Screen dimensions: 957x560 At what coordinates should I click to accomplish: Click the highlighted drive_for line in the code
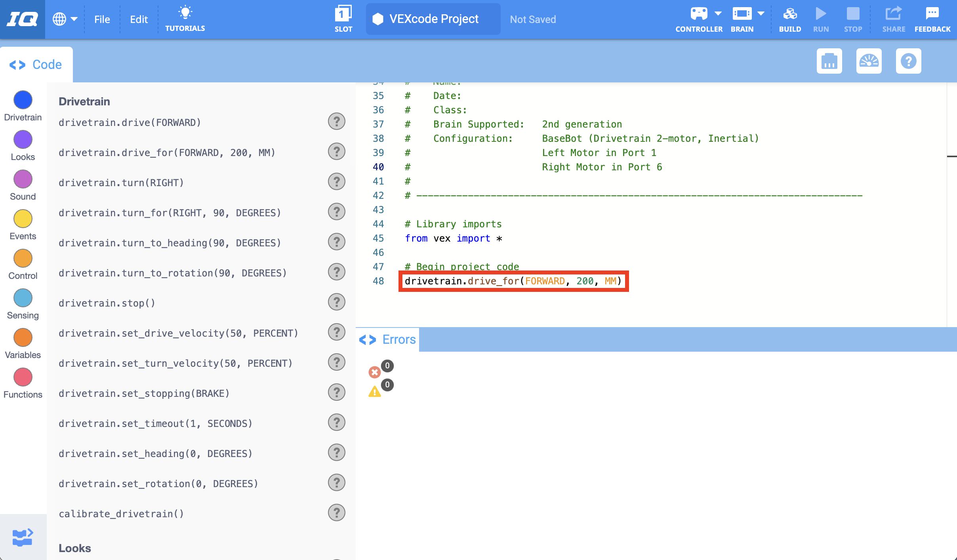[513, 281]
